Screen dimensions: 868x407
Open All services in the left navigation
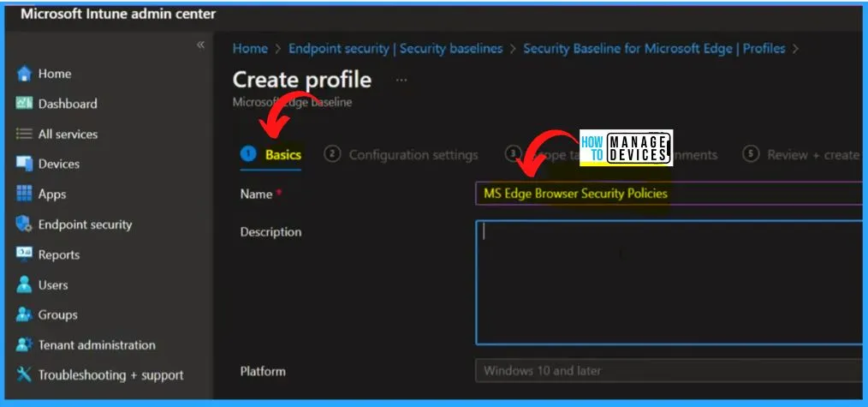coord(68,134)
